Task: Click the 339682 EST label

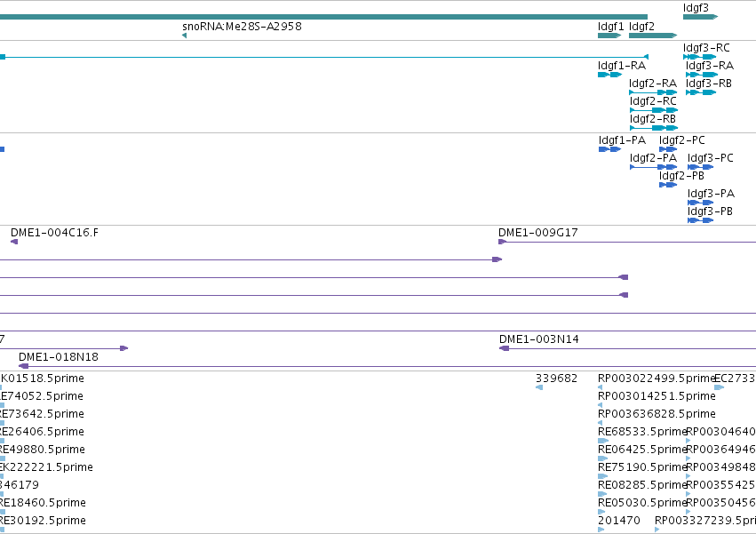Action: [556, 379]
